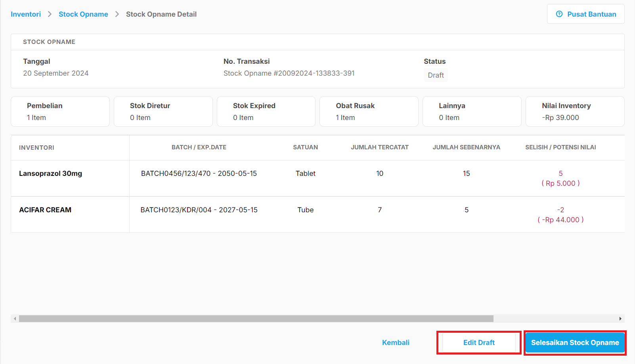The height and width of the screenshot is (364, 635).
Task: Select the Obat Rusak summary card
Action: (x=369, y=112)
